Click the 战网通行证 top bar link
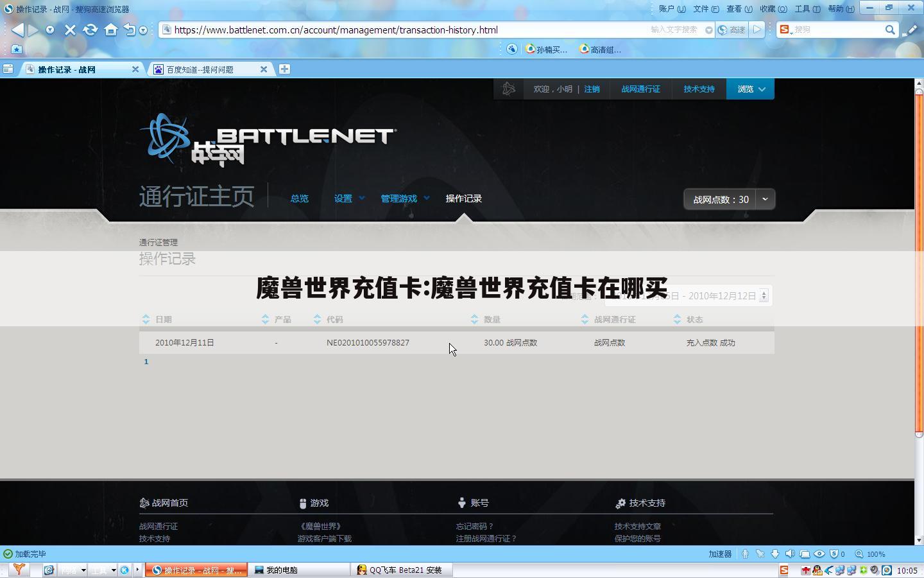 tap(640, 89)
